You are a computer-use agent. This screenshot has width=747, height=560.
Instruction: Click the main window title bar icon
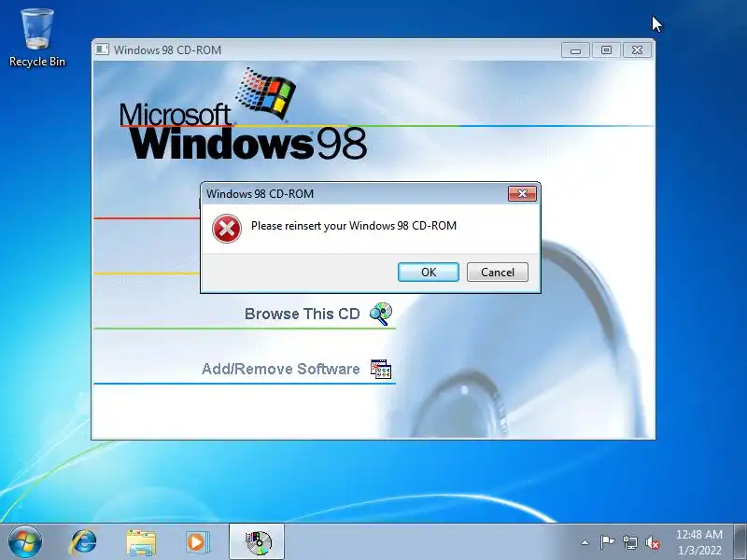coord(102,49)
